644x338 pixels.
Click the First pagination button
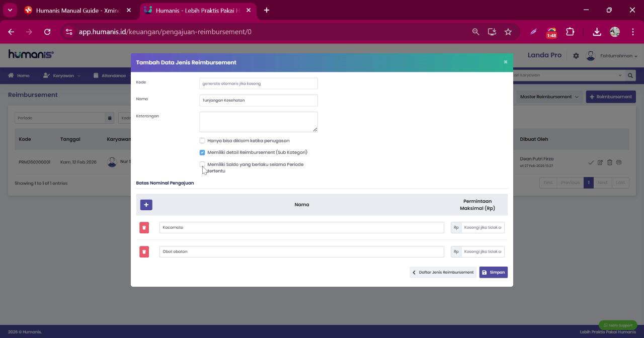(548, 183)
